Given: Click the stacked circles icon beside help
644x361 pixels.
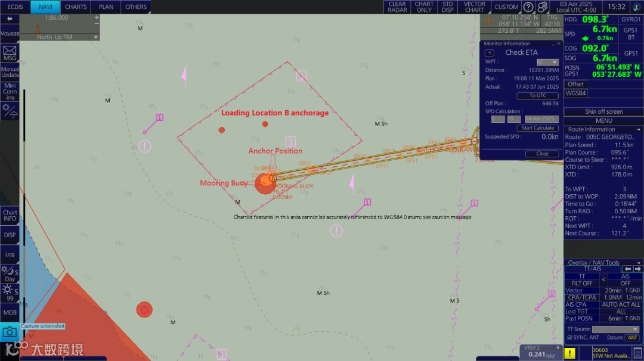Looking at the screenshot, I should (543, 7).
